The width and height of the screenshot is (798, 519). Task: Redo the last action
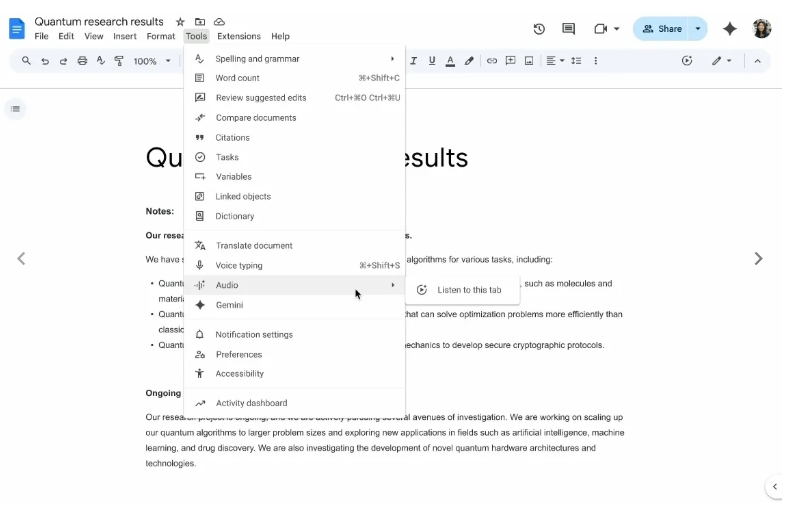pyautogui.click(x=63, y=61)
